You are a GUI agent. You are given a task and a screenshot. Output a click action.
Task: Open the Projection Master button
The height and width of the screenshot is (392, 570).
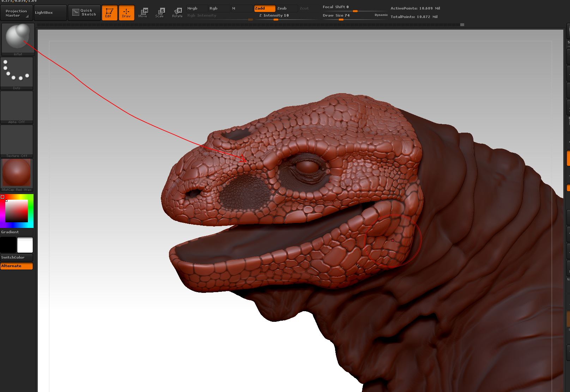(17, 13)
